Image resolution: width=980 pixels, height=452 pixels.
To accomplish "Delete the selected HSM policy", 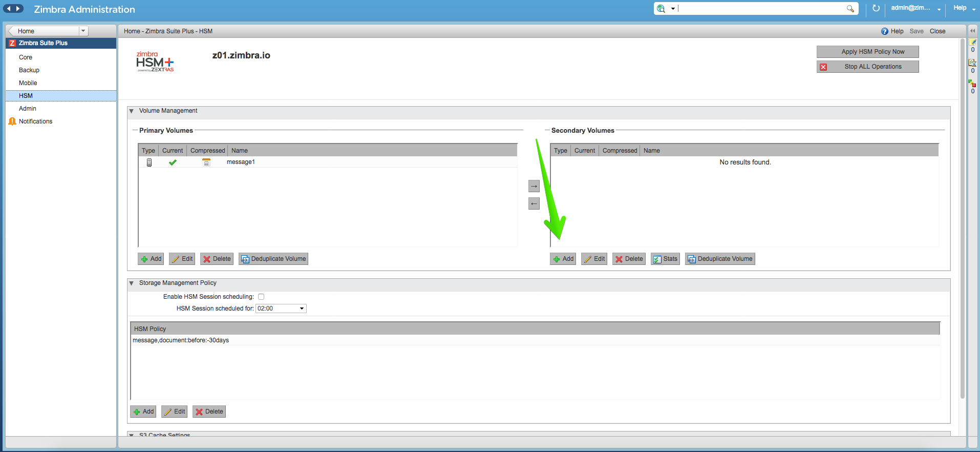I will coord(209,412).
